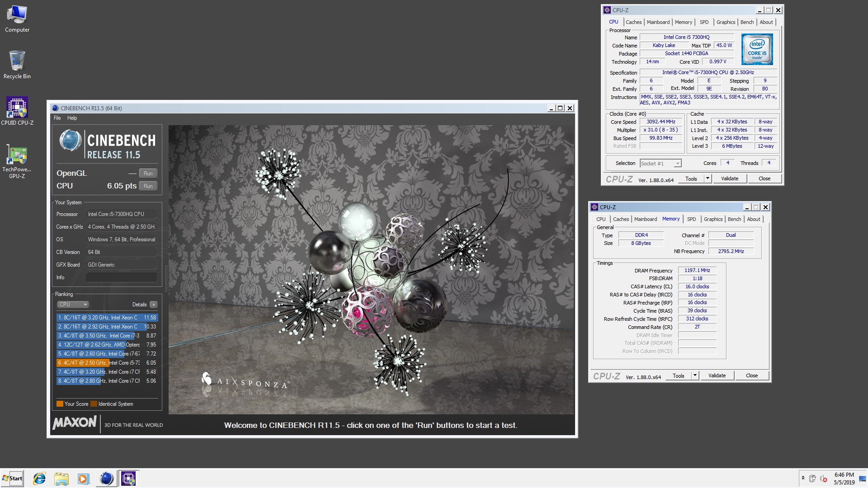Switch to Mainboard tab in upper CPU-Z
868x488 pixels.
658,22
